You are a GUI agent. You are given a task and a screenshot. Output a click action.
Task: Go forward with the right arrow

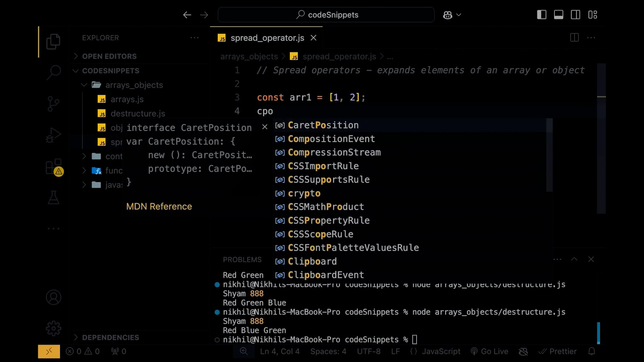[204, 15]
